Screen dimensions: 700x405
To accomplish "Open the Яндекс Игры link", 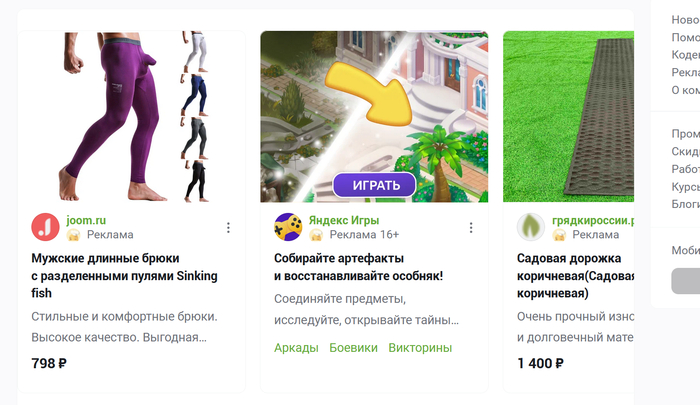I will [x=344, y=220].
